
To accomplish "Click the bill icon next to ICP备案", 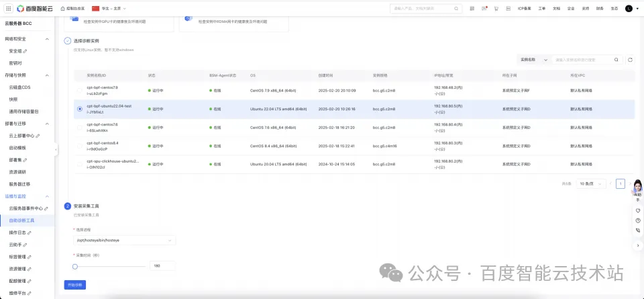I will pos(508,8).
